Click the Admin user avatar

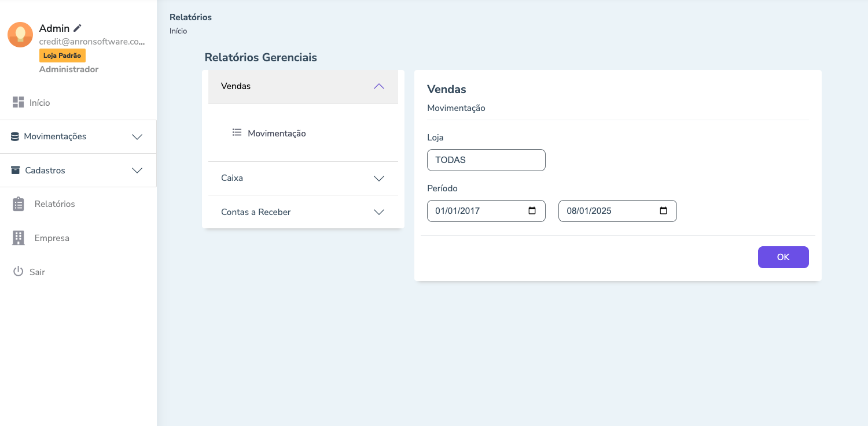pos(20,35)
